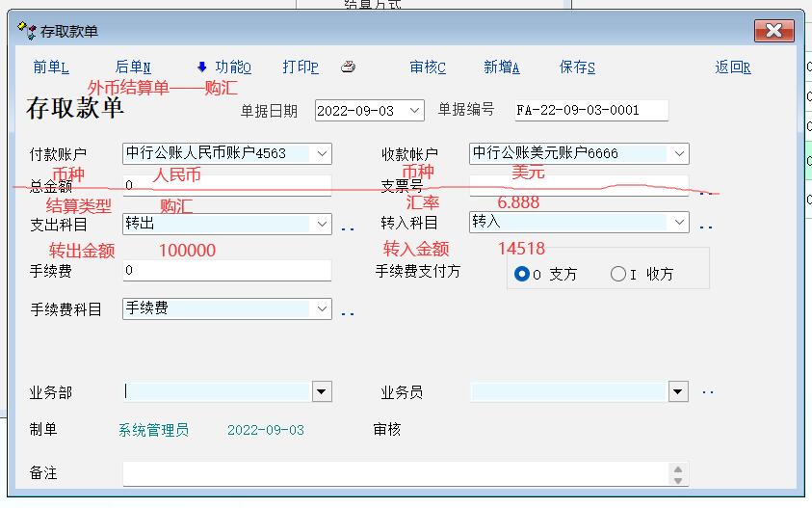
Task: Click the ellipsis beside 转入科目 field
Action: [x=706, y=227]
